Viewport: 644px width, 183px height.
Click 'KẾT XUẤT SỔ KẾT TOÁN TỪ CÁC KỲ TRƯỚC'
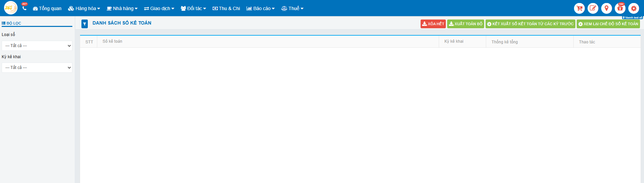click(x=530, y=24)
